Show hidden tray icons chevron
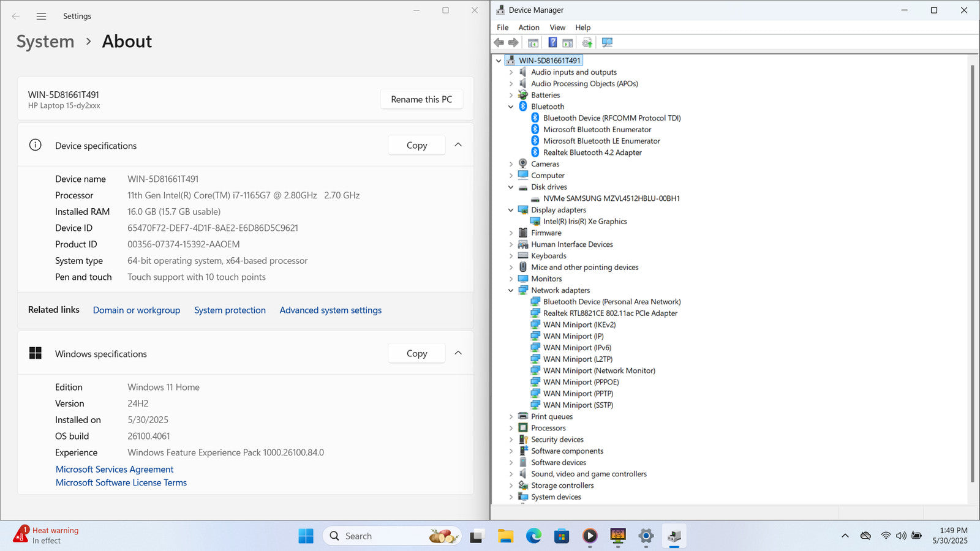Image resolution: width=980 pixels, height=551 pixels. 845,536
